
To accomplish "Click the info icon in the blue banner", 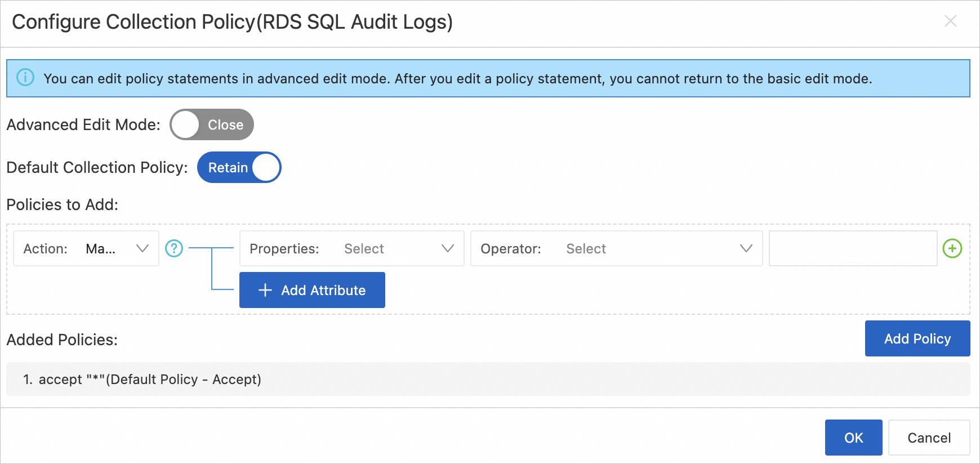I will (25, 77).
